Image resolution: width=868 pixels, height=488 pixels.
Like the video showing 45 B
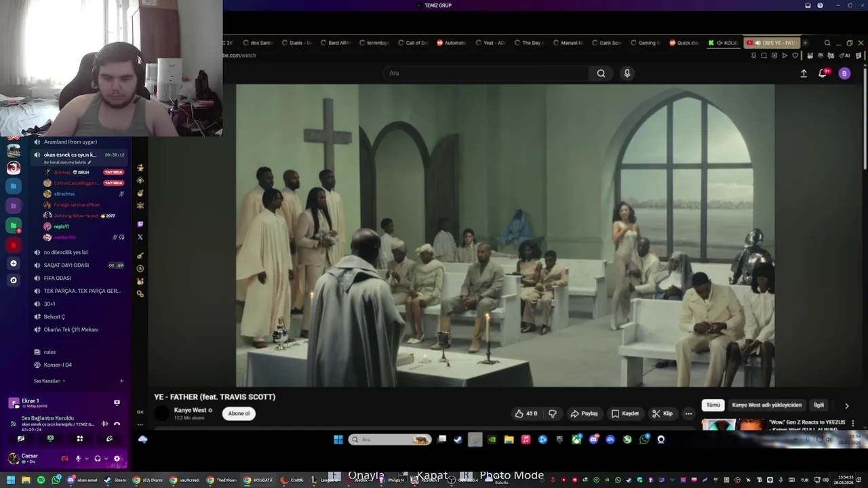click(526, 413)
